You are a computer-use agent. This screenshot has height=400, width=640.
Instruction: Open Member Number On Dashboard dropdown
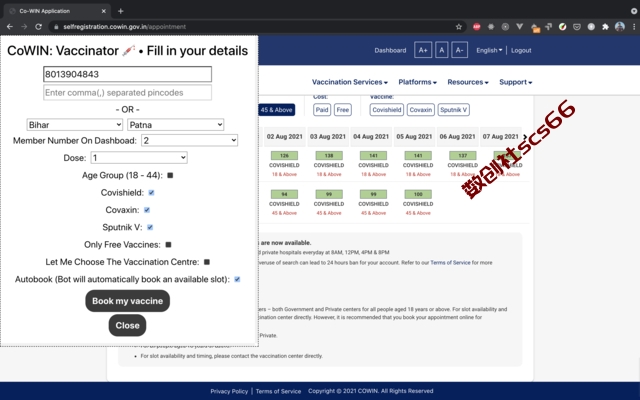point(189,140)
